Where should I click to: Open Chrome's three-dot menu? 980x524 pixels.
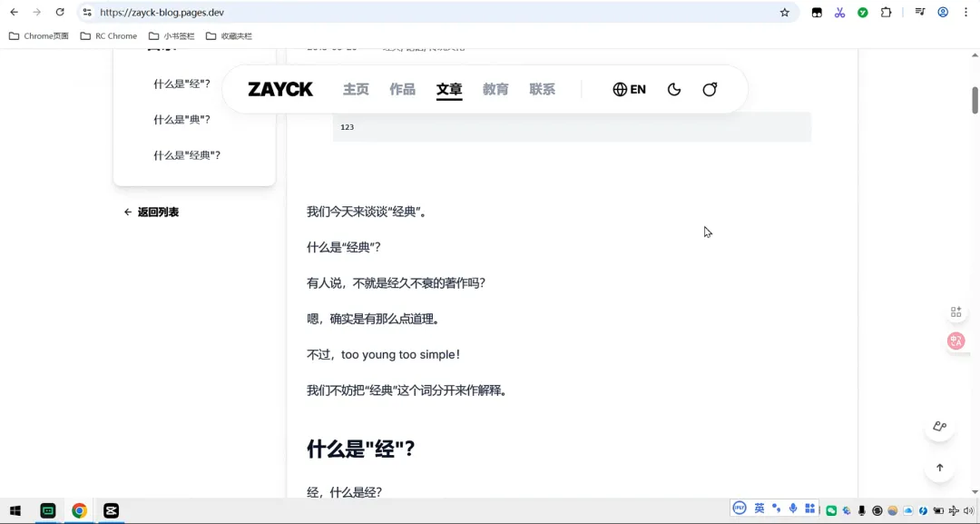point(965,13)
